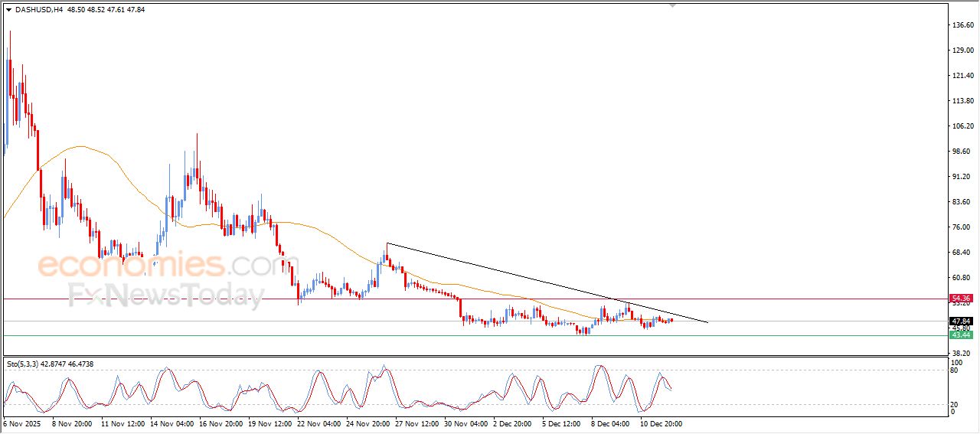Click the 6 Nov 2025 date label
The width and height of the screenshot is (980, 434).
pos(23,423)
